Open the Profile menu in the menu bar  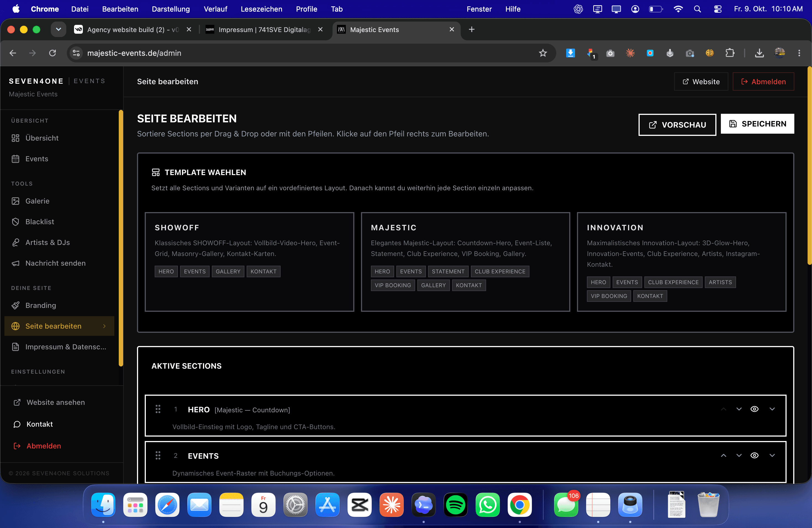(306, 9)
